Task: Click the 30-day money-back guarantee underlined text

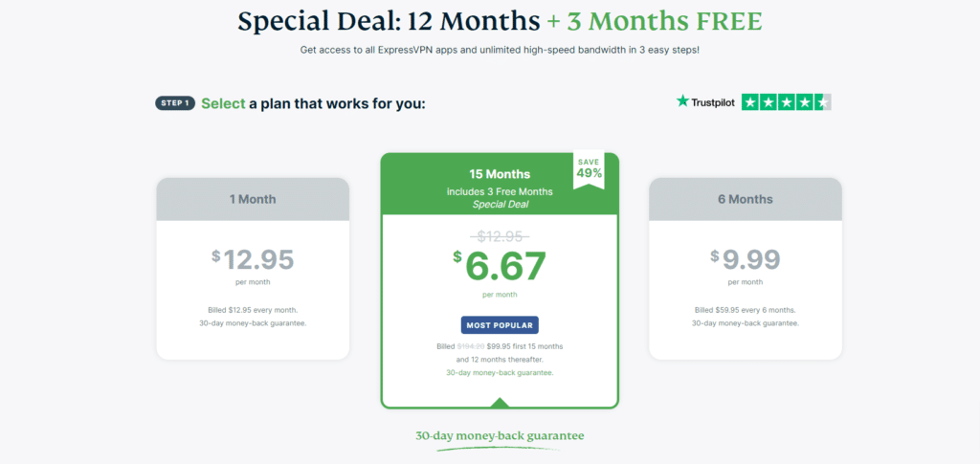Action: pos(500,435)
